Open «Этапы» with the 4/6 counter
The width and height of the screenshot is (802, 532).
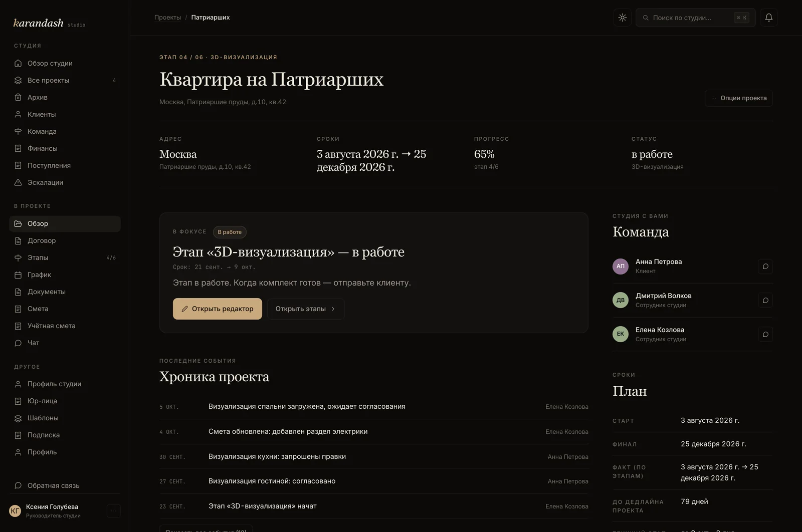65,257
